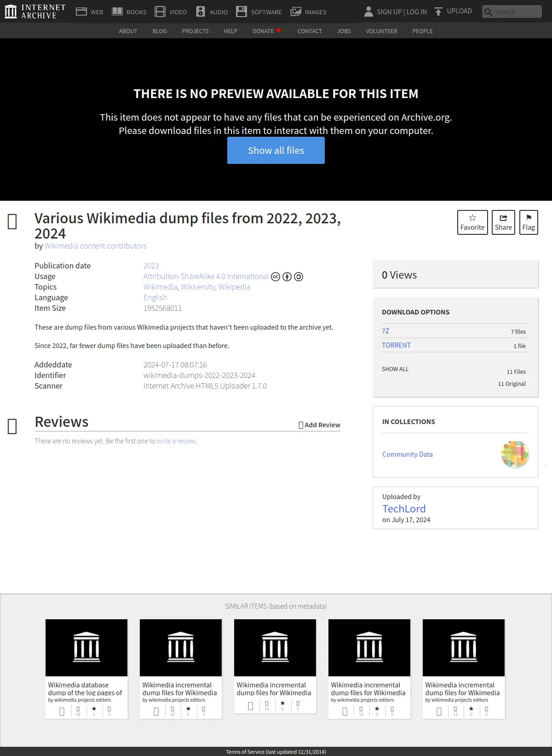552x756 pixels.
Task: Open Wikimedia content contributors link
Action: tap(95, 246)
